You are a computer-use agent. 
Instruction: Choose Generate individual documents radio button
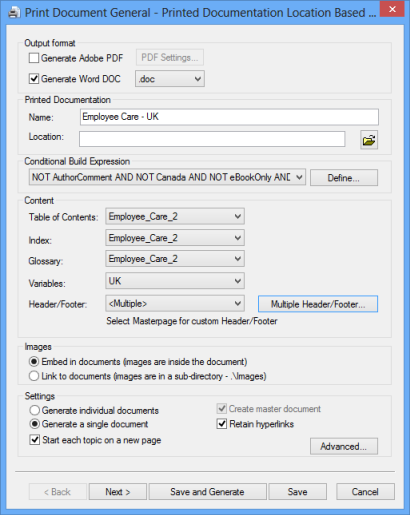click(34, 410)
